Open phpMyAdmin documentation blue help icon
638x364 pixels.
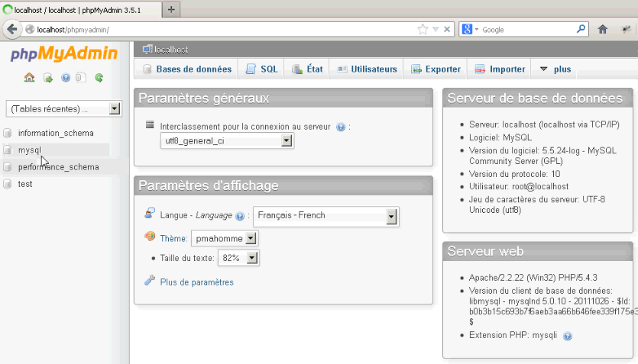click(65, 77)
